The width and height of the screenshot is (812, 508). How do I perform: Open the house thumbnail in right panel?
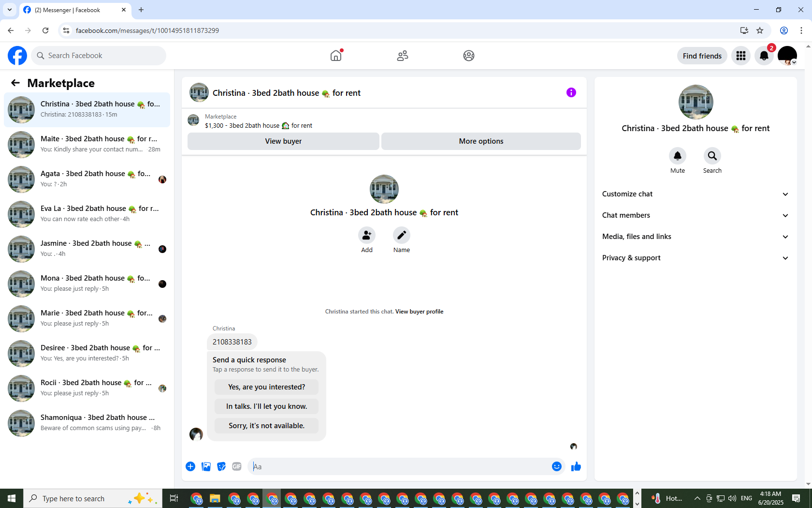696,102
